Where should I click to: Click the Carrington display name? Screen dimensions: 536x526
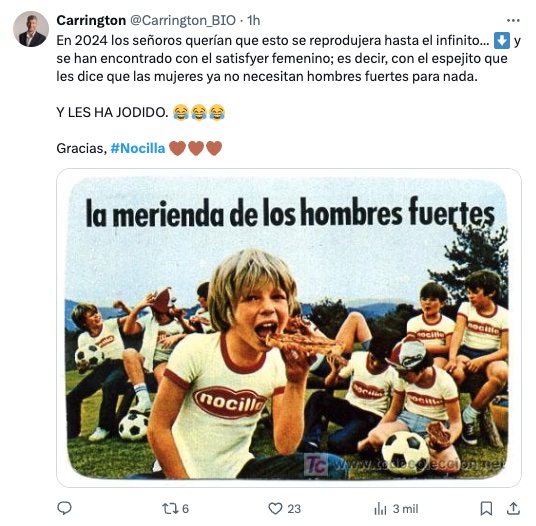pyautogui.click(x=91, y=21)
